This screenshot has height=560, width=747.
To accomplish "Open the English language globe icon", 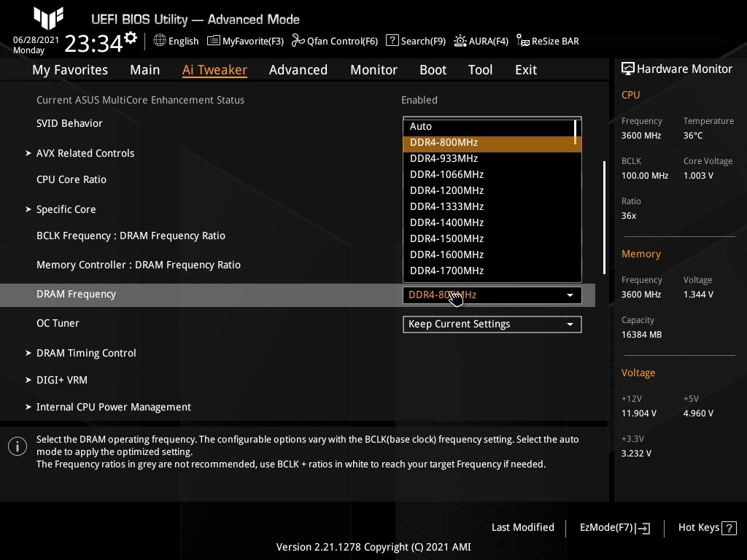I will tap(160, 41).
